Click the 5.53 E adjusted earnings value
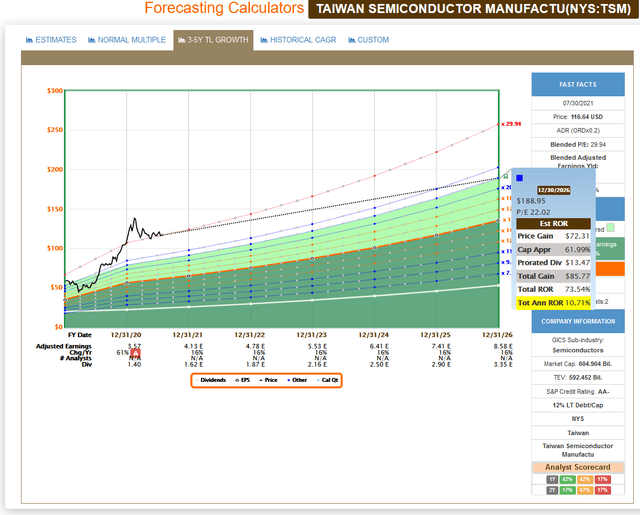Image resolution: width=640 pixels, height=515 pixels. pyautogui.click(x=318, y=346)
